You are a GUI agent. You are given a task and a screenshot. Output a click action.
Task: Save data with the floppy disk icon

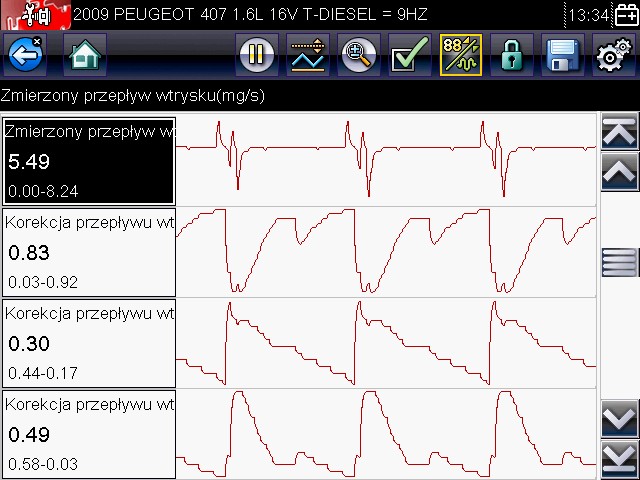pos(562,56)
